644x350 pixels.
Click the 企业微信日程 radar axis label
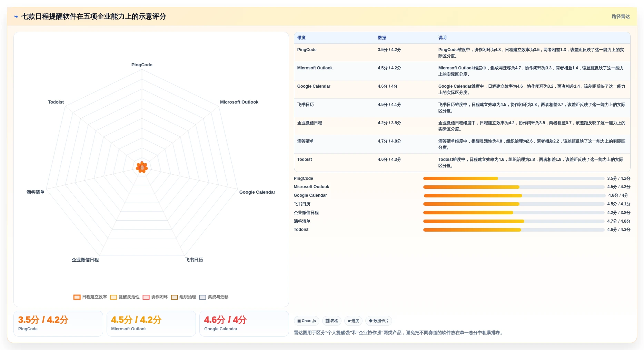point(85,260)
